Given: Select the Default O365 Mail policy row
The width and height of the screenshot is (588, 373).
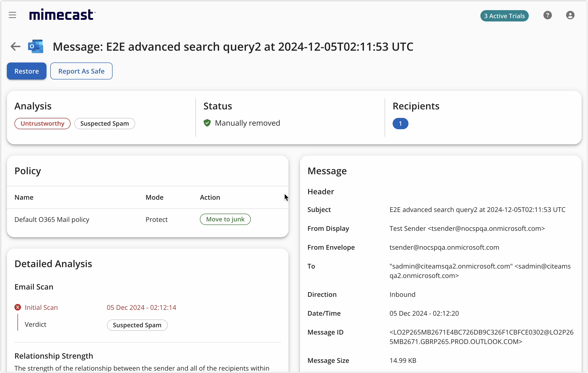Looking at the screenshot, I should [52, 220].
